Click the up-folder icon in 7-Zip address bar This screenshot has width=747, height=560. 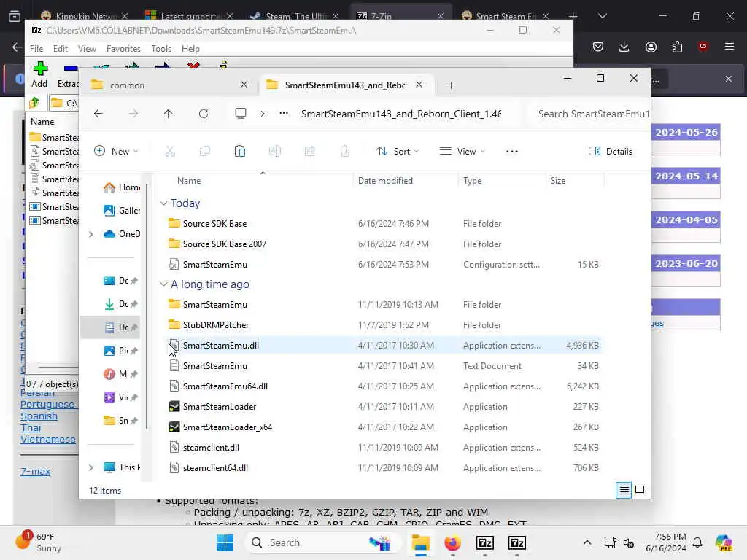[x=34, y=102]
